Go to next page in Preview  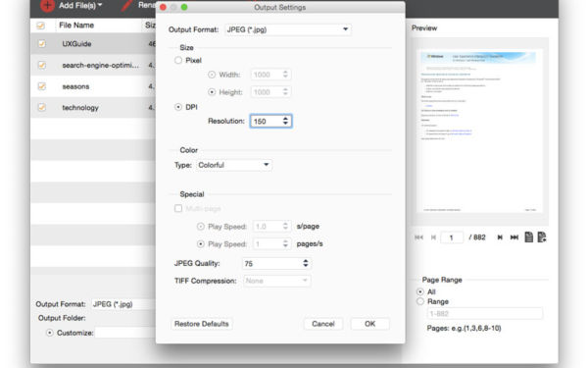500,237
